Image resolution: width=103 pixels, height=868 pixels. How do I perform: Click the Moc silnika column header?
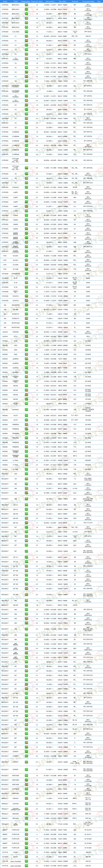pos(62,1)
